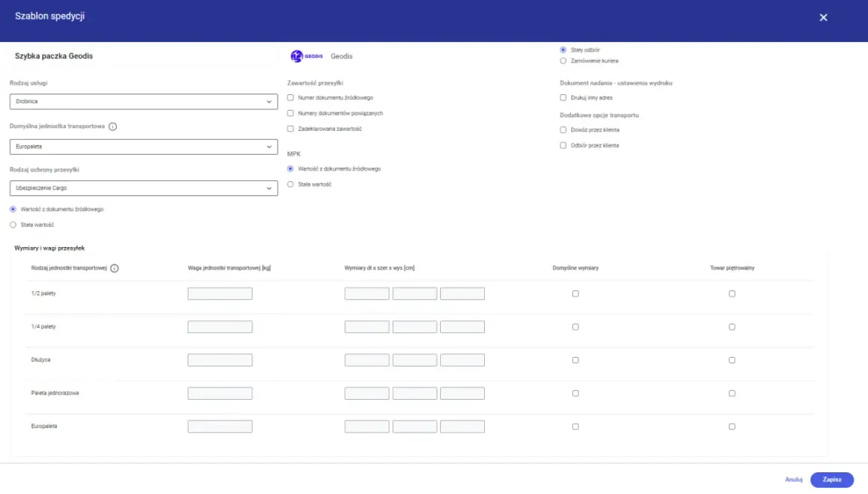Select Stały odbiór radio button
868x494 pixels.
pos(563,50)
